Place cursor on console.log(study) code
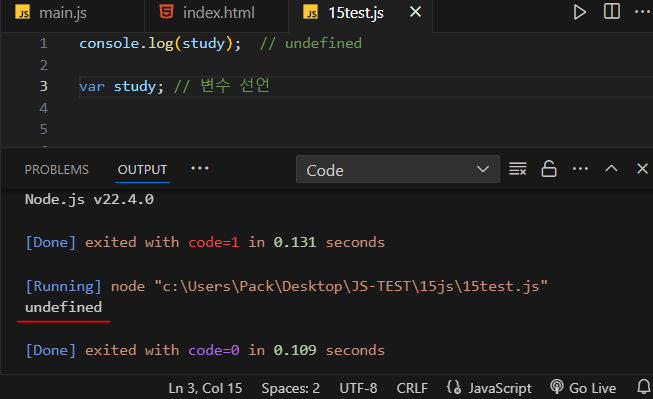This screenshot has width=653, height=399. [160, 43]
